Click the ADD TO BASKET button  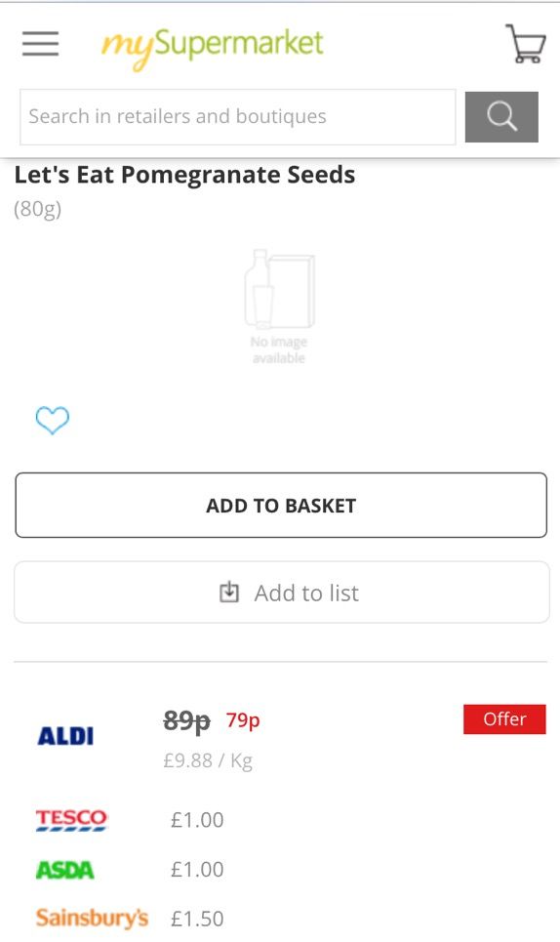(x=281, y=506)
